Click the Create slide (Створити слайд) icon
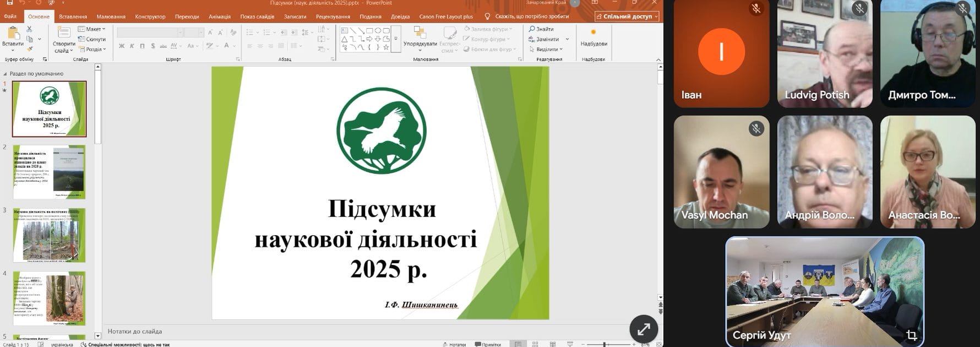The width and height of the screenshot is (980, 347). pos(64,34)
